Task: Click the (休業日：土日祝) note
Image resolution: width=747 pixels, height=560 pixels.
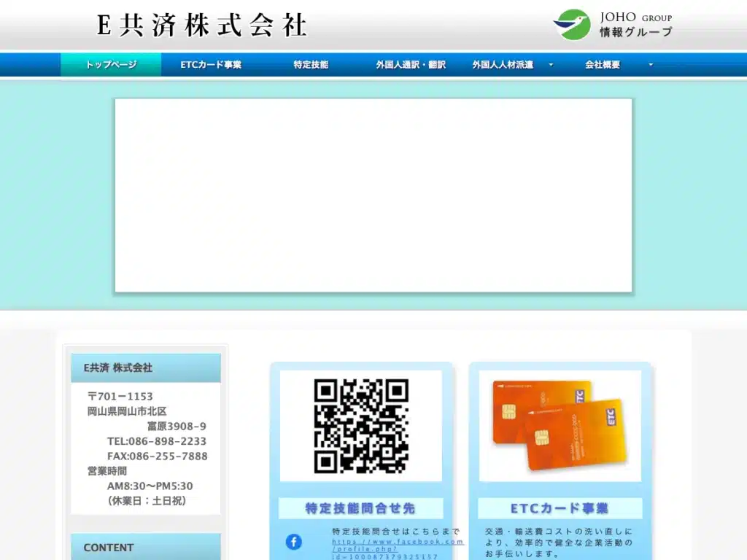Action: tap(147, 501)
